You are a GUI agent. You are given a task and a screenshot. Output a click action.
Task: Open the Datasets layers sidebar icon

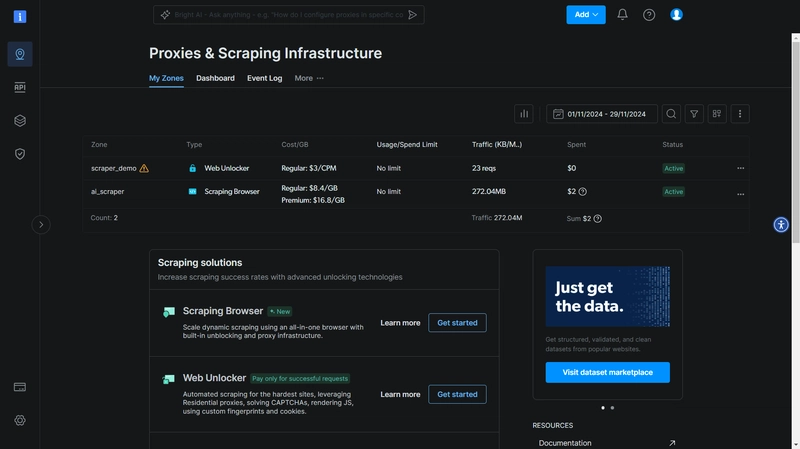click(20, 120)
